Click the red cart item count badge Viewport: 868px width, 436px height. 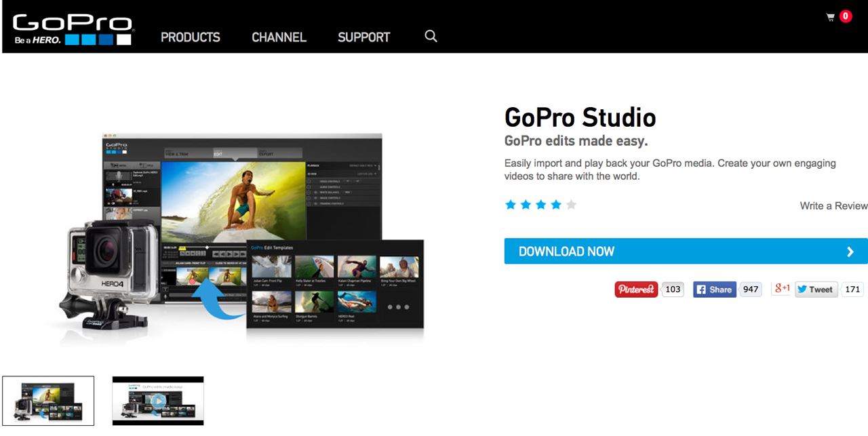pyautogui.click(x=846, y=16)
